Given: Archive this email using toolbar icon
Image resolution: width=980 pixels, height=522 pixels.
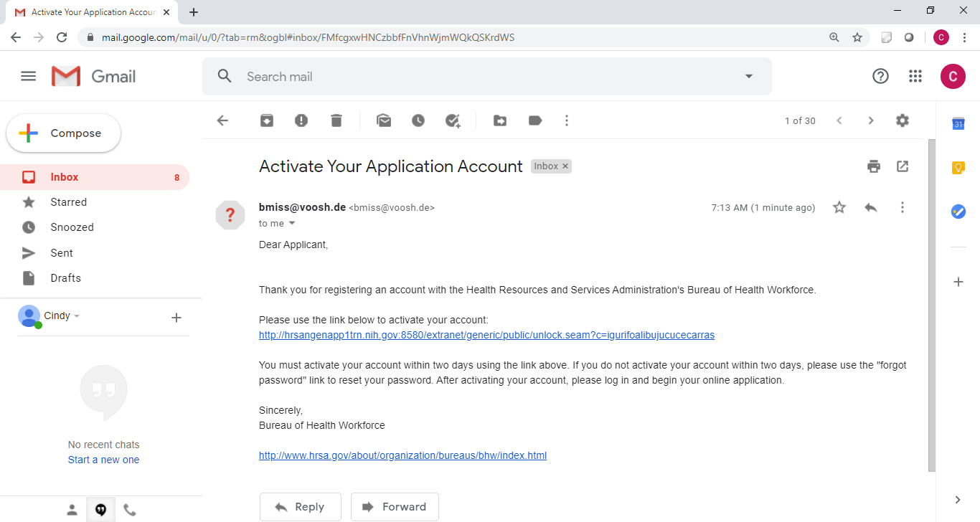Looking at the screenshot, I should click(267, 120).
